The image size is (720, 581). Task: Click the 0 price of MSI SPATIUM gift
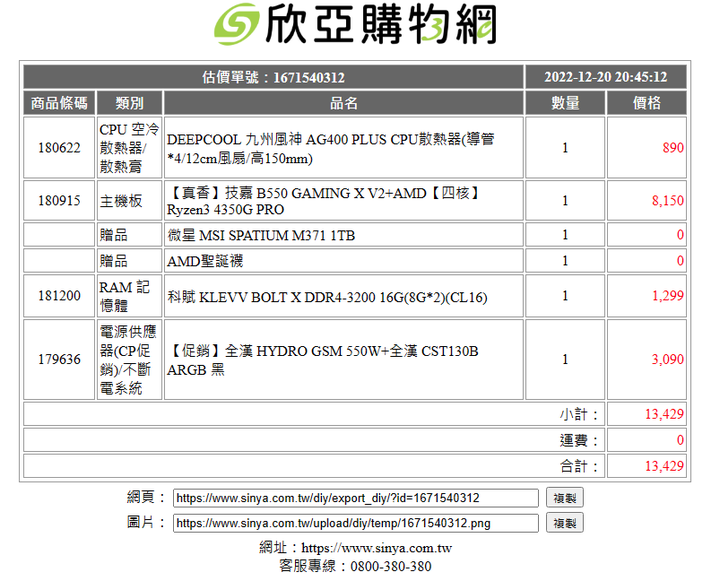coord(680,235)
